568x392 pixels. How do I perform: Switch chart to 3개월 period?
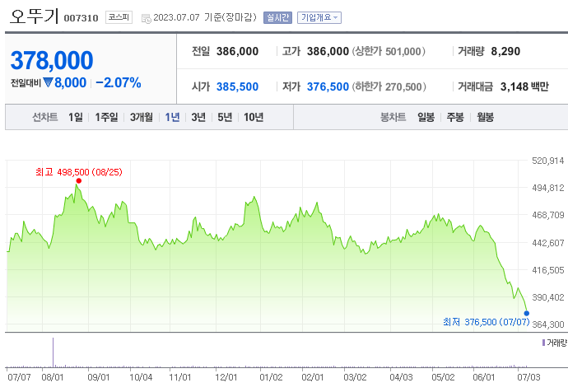pos(142,117)
